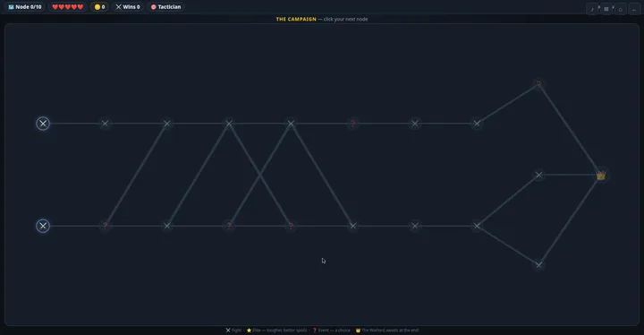
Task: Select the sixth bottom-row fight node
Action: (x=352, y=226)
